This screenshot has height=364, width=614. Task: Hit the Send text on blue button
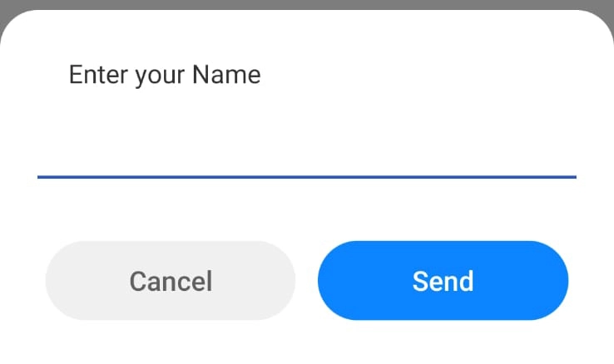(x=443, y=281)
